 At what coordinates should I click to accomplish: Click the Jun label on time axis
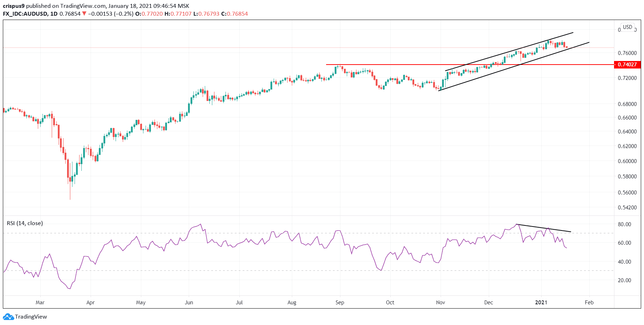pos(189,303)
